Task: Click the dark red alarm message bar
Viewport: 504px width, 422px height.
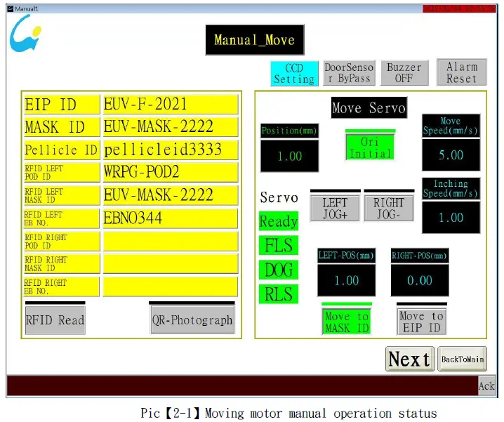Action: click(x=242, y=385)
